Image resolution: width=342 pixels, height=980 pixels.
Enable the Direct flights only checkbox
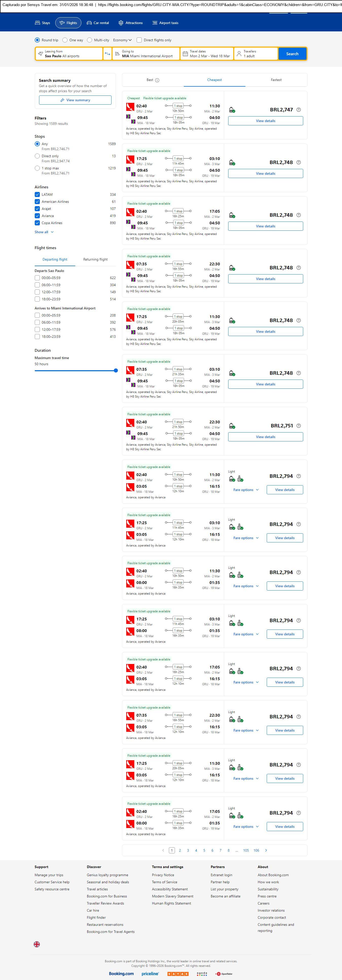139,40
